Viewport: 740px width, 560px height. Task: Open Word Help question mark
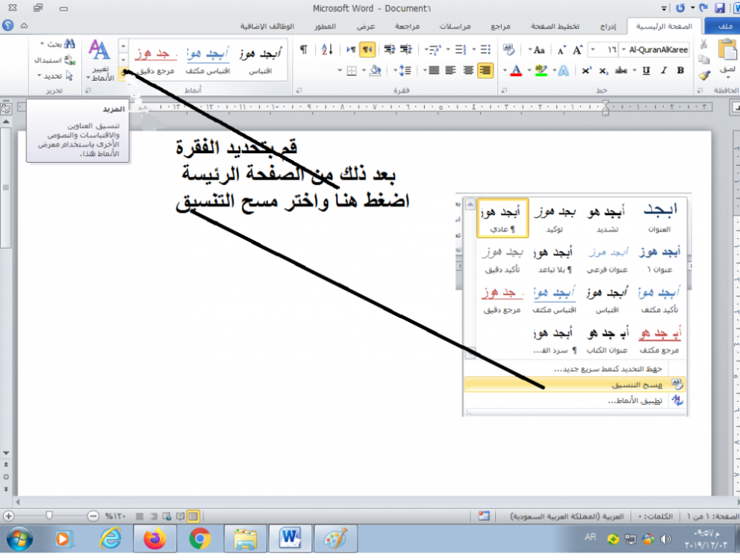[x=8, y=25]
